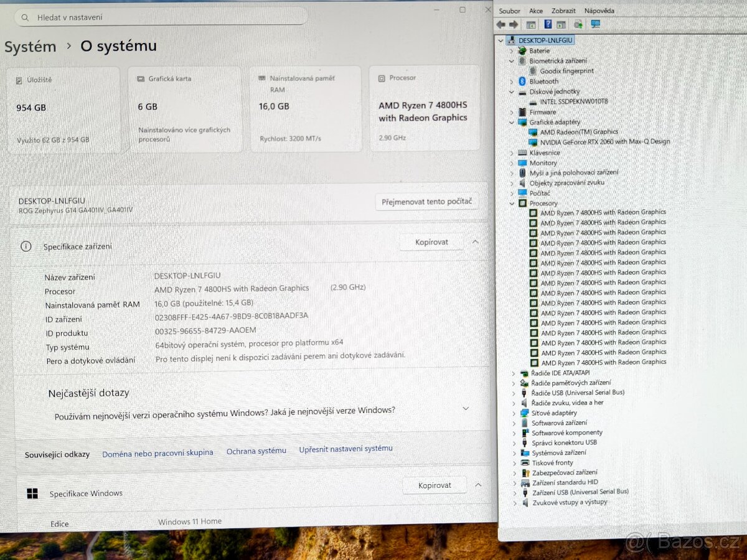Click the Back navigation arrow in Device Manager
The height and width of the screenshot is (560, 747).
tap(500, 24)
